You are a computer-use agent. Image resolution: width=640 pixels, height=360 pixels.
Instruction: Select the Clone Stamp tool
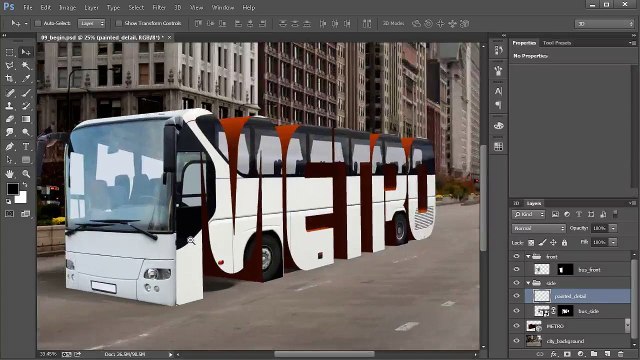(x=9, y=106)
